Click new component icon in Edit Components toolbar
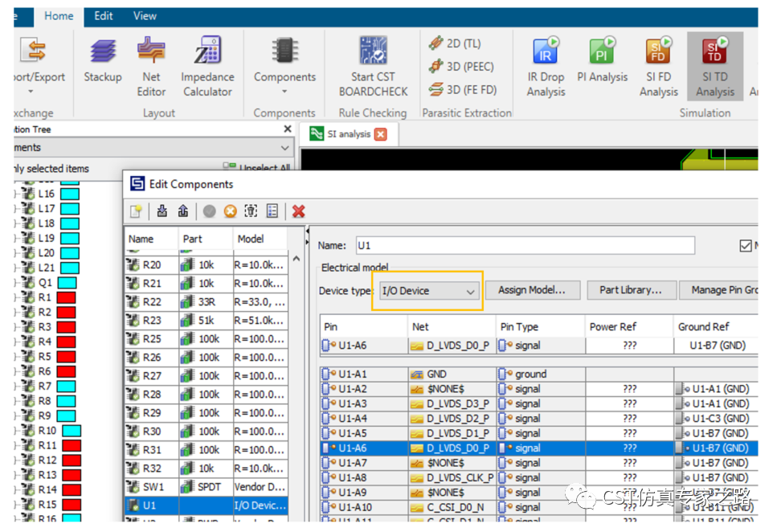Screen dimensions: 777x532 tap(136, 211)
